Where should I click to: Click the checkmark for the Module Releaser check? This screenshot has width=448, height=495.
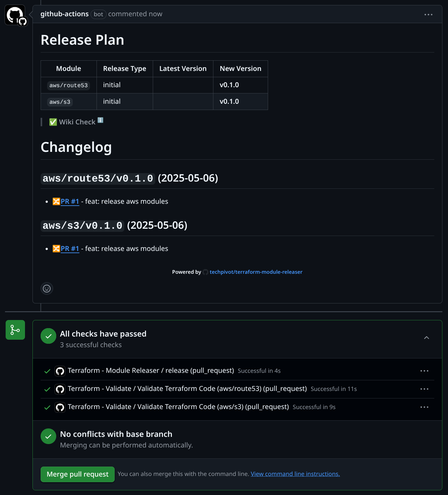(47, 371)
